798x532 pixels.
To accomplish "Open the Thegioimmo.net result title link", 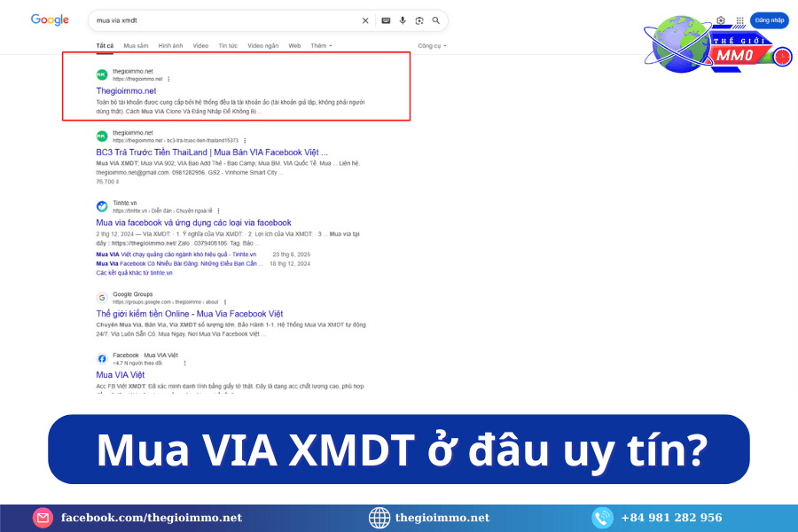I will (x=126, y=90).
